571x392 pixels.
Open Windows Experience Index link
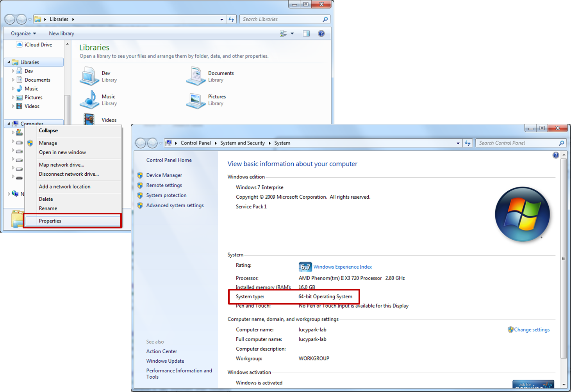343,267
